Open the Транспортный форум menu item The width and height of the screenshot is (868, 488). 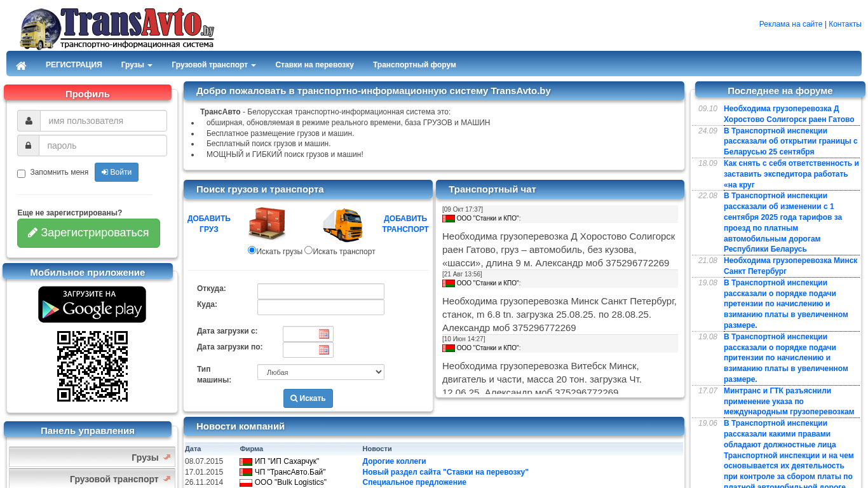(414, 65)
